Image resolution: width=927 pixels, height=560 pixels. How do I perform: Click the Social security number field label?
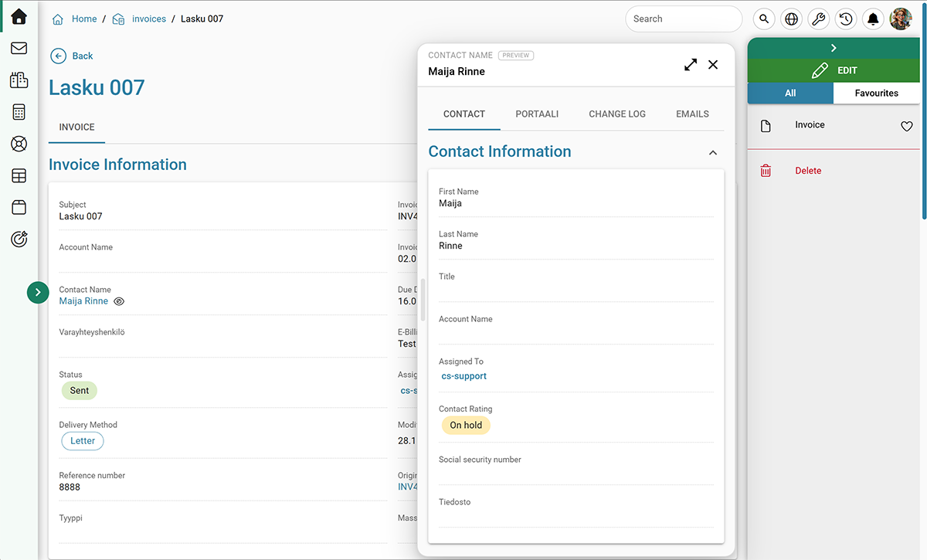480,460
